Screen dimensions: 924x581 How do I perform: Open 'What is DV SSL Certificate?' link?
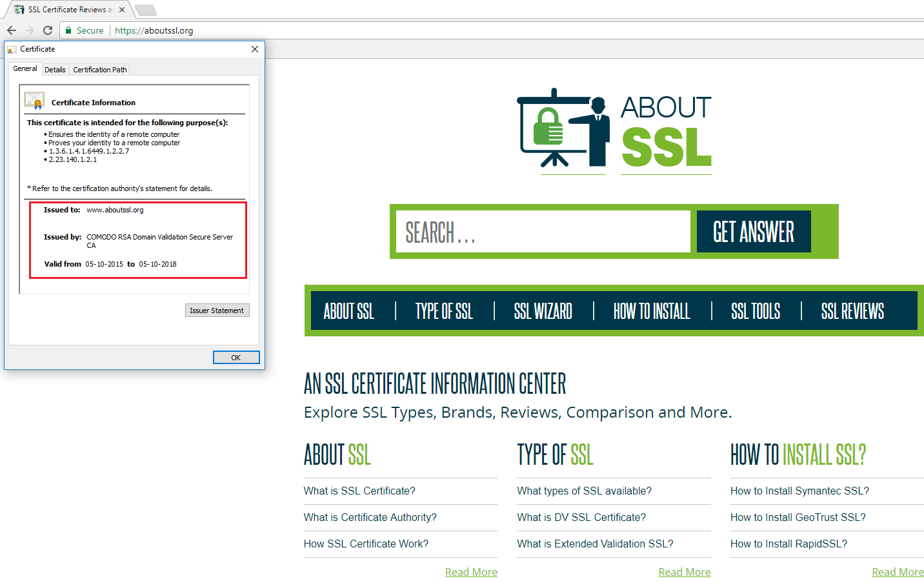click(581, 518)
